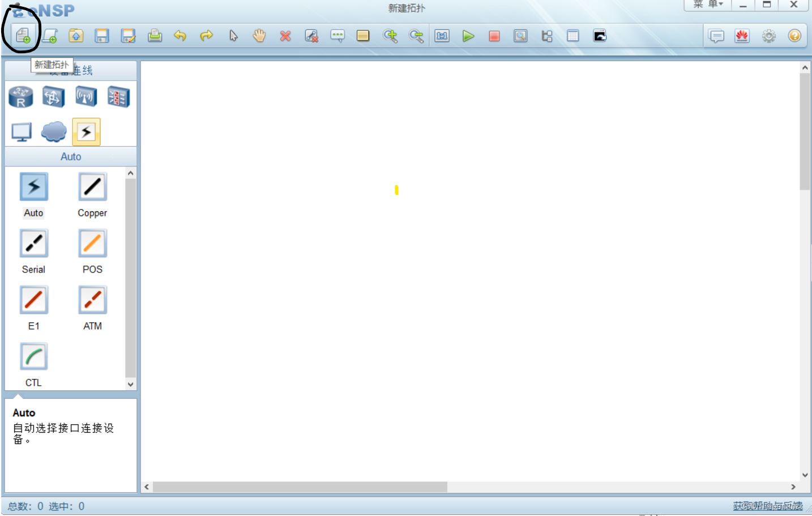Click canvas horizontal scrollbar right arrow
The image size is (812, 516).
click(793, 487)
